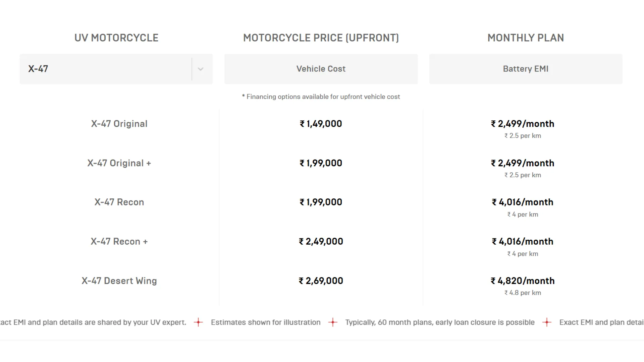Click the rightmost red star disclaimer icon
The width and height of the screenshot is (644, 362).
547,322
